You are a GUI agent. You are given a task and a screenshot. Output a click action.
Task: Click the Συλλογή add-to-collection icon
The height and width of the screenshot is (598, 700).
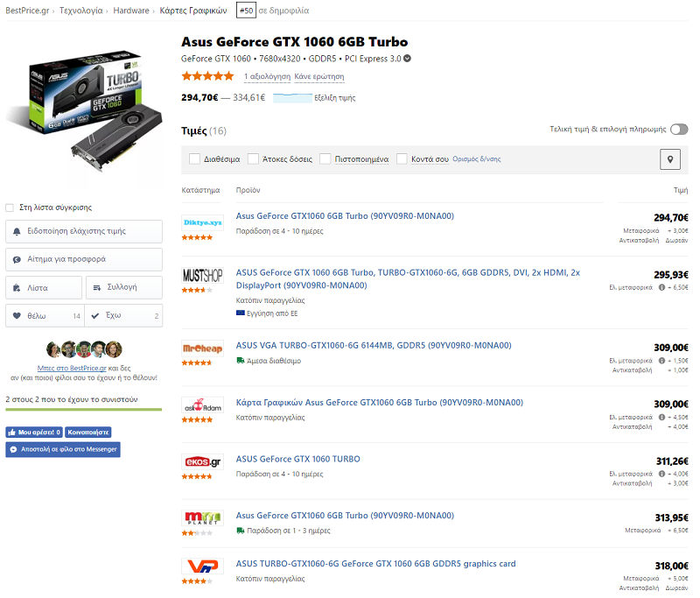pos(97,287)
